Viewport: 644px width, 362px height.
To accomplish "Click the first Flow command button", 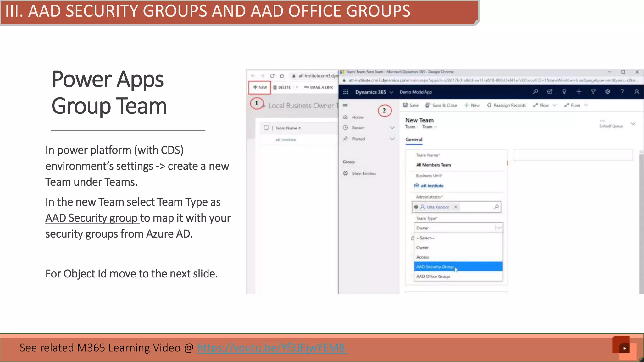I will (541, 105).
